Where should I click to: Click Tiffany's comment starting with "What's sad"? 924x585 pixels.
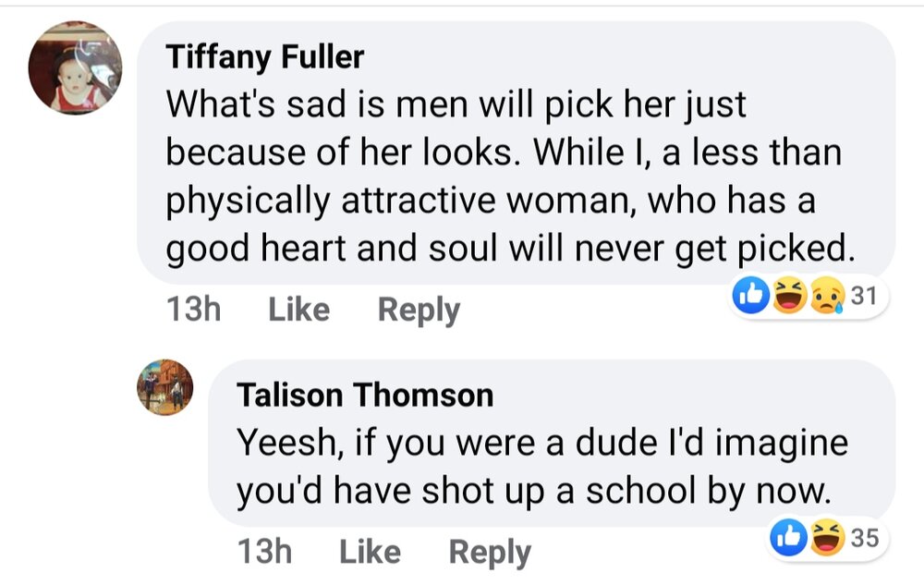[504, 152]
